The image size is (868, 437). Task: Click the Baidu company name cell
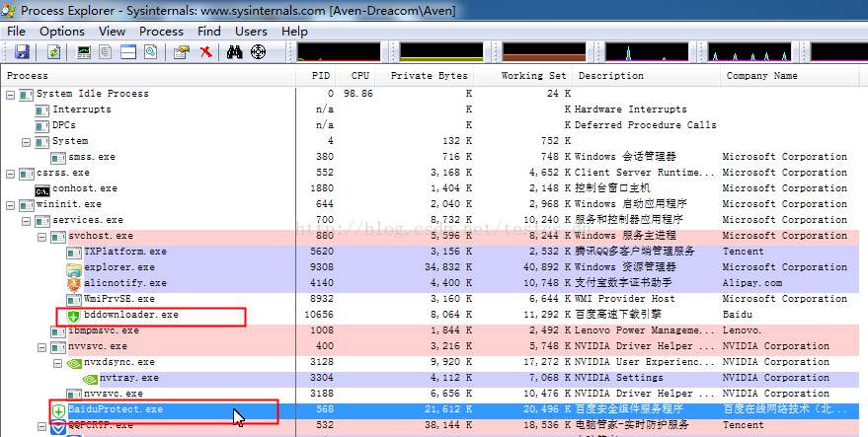tap(738, 316)
